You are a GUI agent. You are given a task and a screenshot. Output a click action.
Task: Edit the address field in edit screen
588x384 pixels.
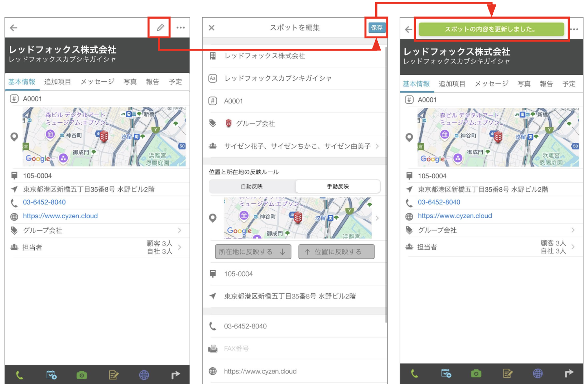(x=295, y=296)
